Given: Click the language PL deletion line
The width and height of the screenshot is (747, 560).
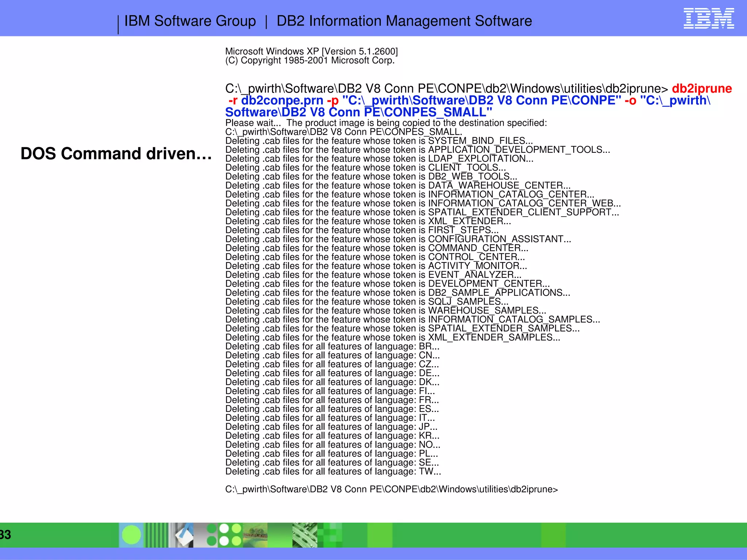Looking at the screenshot, I should [332, 454].
